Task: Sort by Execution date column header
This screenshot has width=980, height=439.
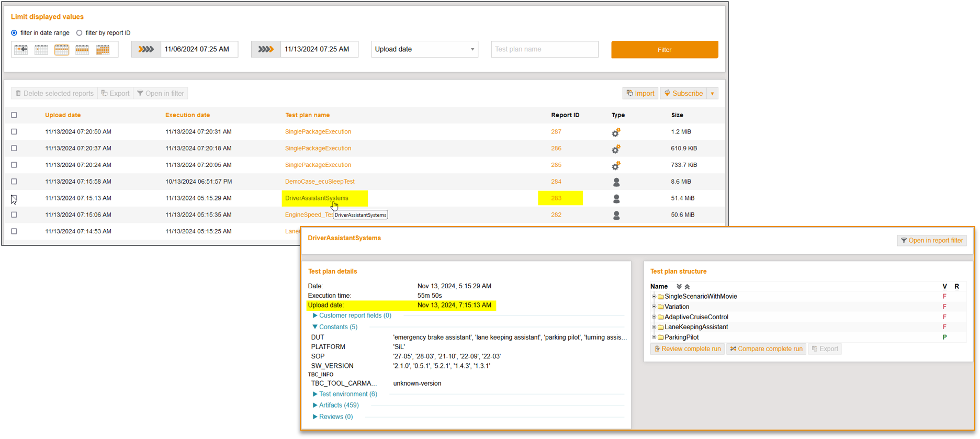Action: 187,115
